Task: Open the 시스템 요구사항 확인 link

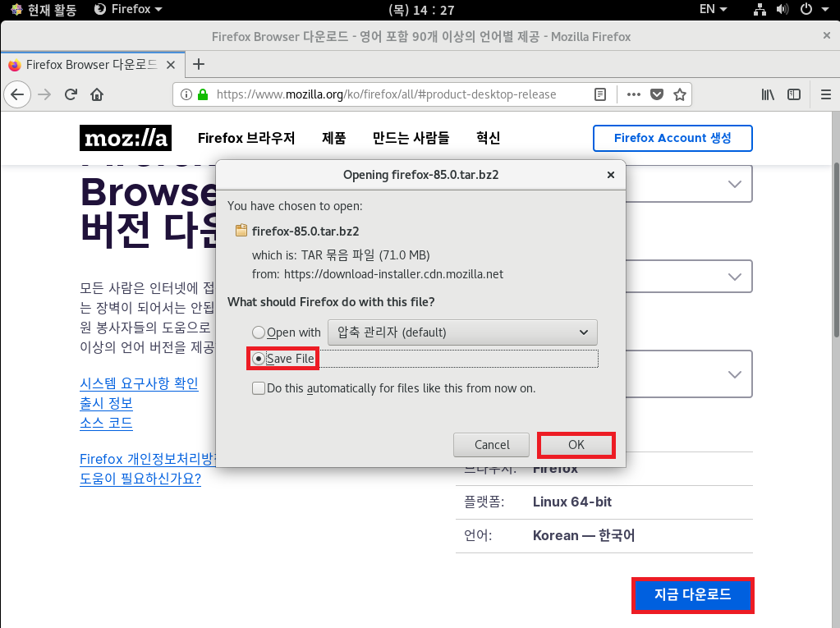Action: 139,383
